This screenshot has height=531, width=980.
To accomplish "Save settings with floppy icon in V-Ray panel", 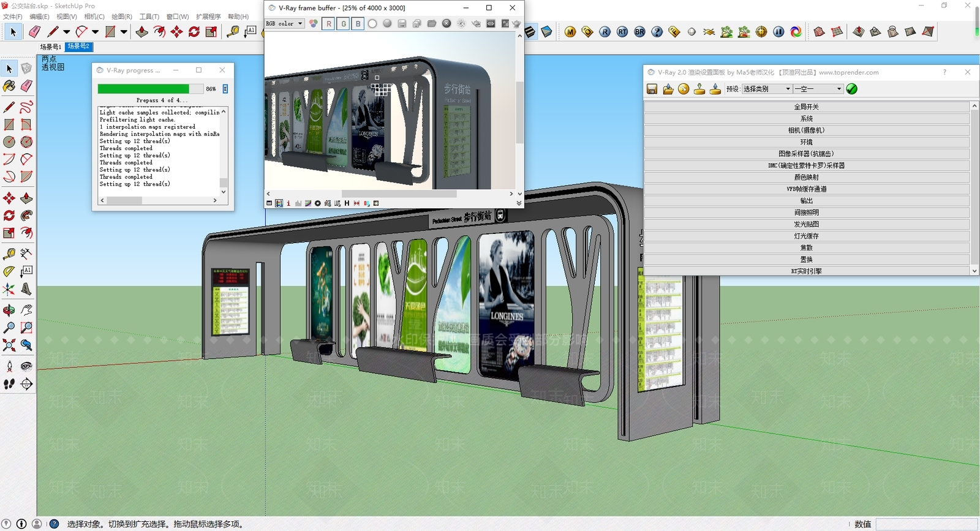I will click(652, 89).
